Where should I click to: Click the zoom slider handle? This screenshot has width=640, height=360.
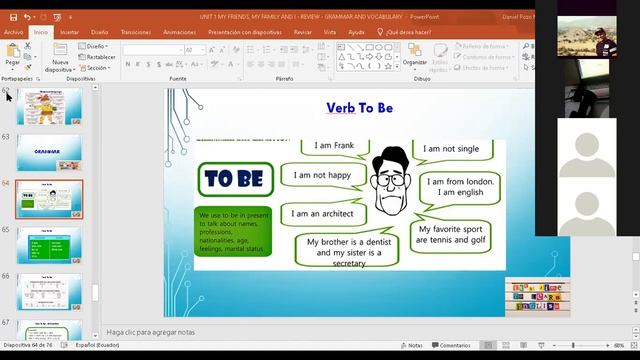(573, 345)
